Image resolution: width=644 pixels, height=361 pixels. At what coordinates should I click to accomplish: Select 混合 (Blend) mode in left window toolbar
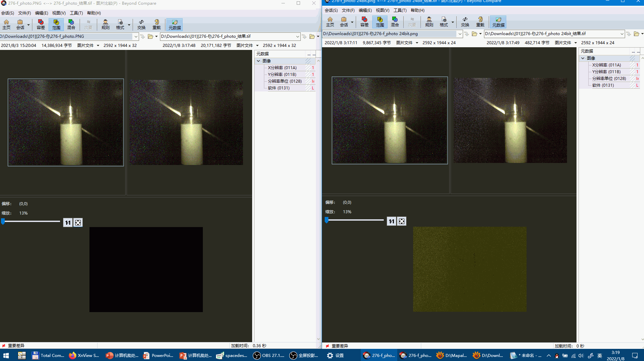point(71,24)
